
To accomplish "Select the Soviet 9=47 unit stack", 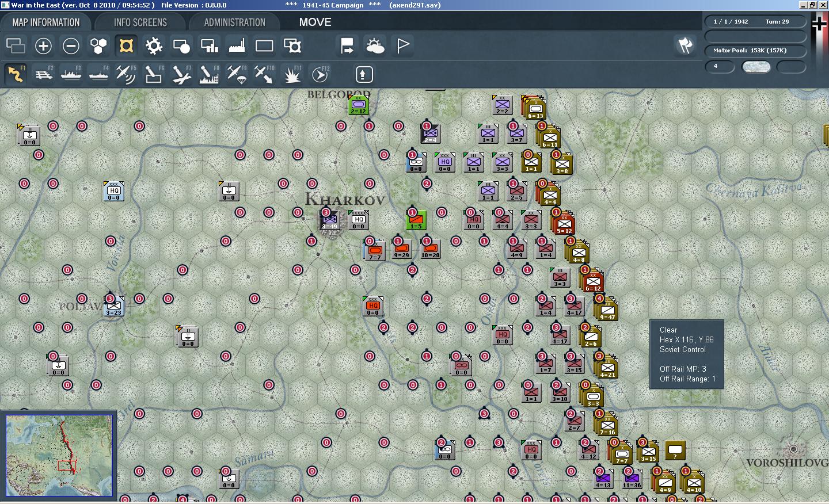I will 607,310.
